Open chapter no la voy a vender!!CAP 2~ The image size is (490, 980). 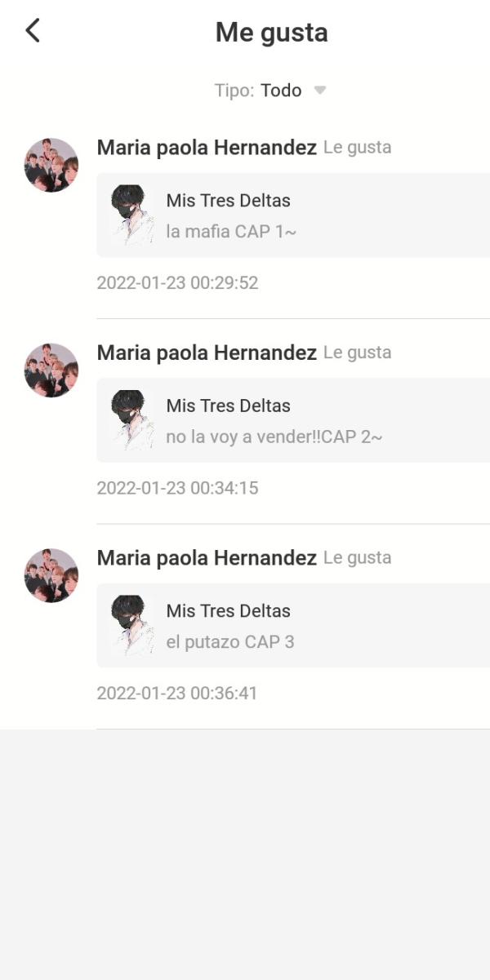click(x=274, y=437)
